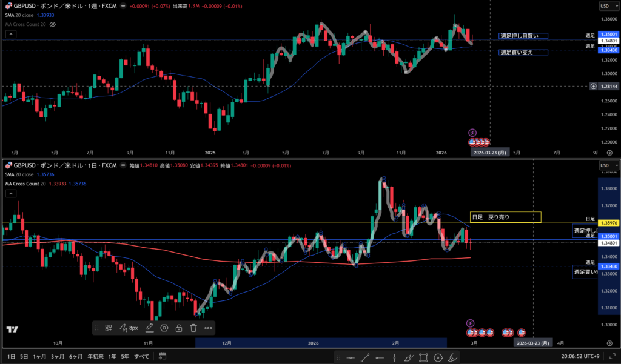Choose the vertical line drawing tool
The height and width of the screenshot is (364, 621).
(395, 357)
